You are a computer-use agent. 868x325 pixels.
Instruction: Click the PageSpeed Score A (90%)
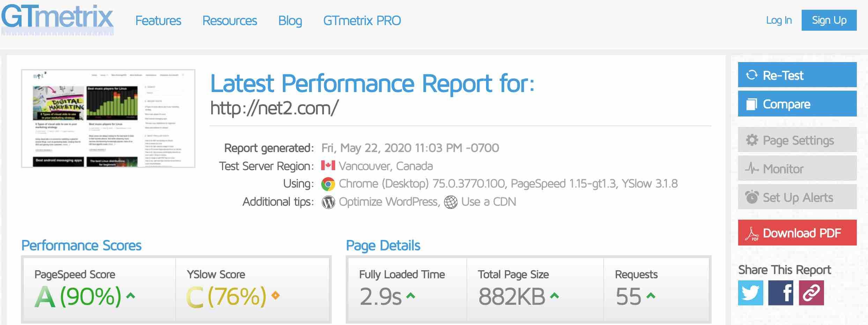pyautogui.click(x=78, y=297)
